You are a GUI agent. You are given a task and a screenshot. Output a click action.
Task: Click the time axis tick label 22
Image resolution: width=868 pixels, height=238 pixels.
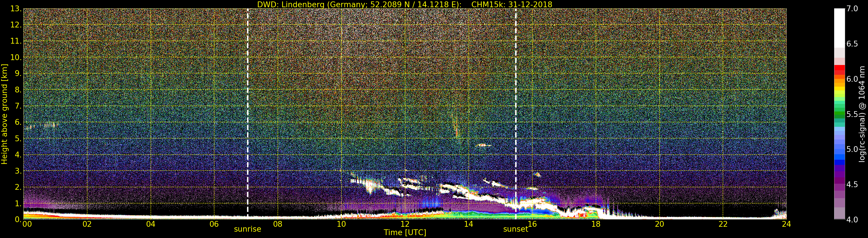pyautogui.click(x=723, y=224)
